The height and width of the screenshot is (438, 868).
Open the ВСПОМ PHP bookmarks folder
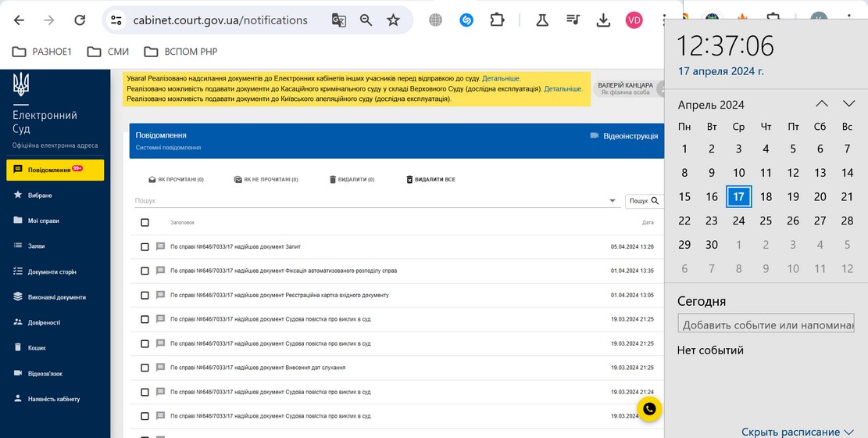pyautogui.click(x=181, y=52)
